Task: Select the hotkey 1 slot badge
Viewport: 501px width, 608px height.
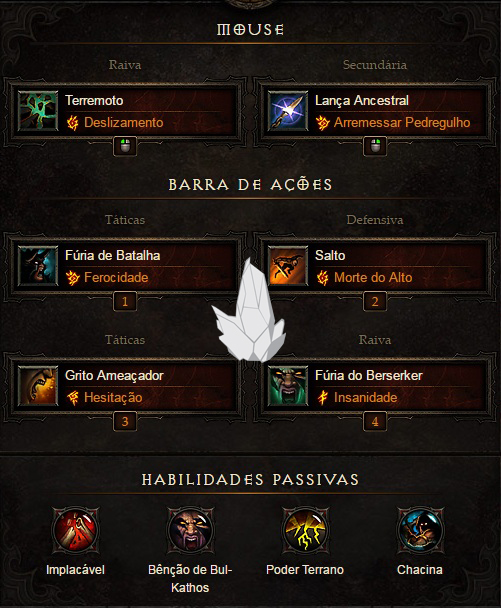Action: (125, 301)
